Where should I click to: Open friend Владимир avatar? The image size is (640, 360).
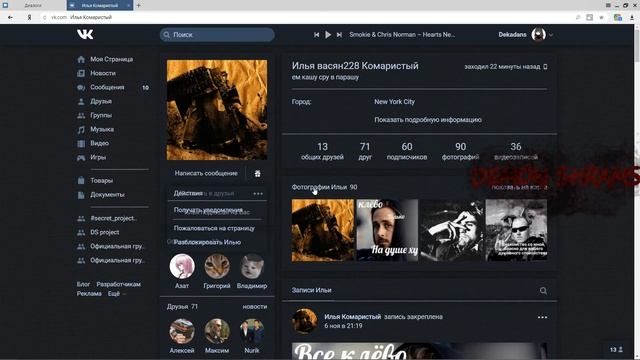click(252, 266)
